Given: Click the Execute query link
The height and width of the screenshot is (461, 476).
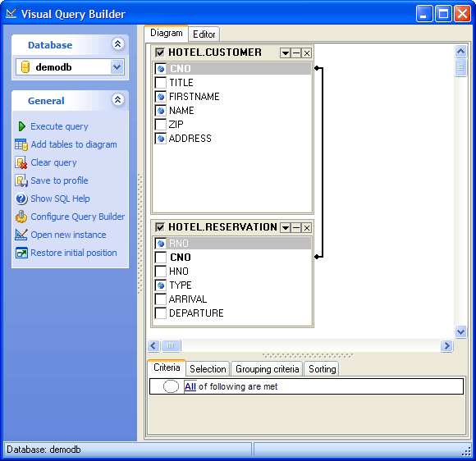Looking at the screenshot, I should 59,126.
